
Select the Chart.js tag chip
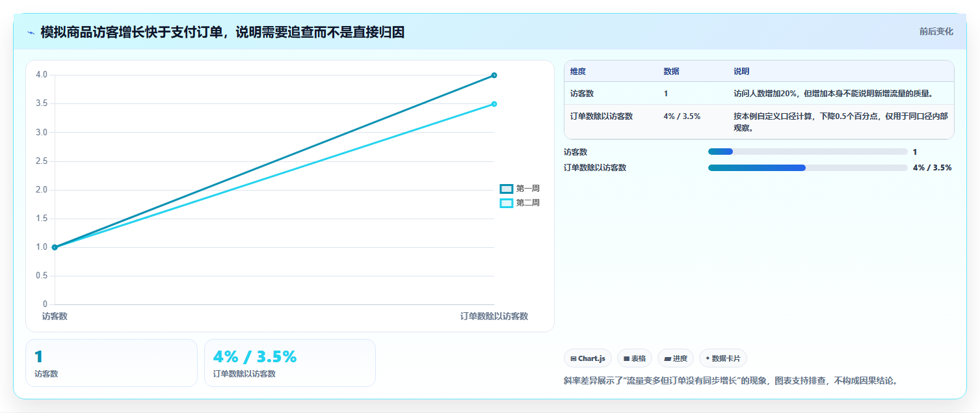[x=588, y=358]
